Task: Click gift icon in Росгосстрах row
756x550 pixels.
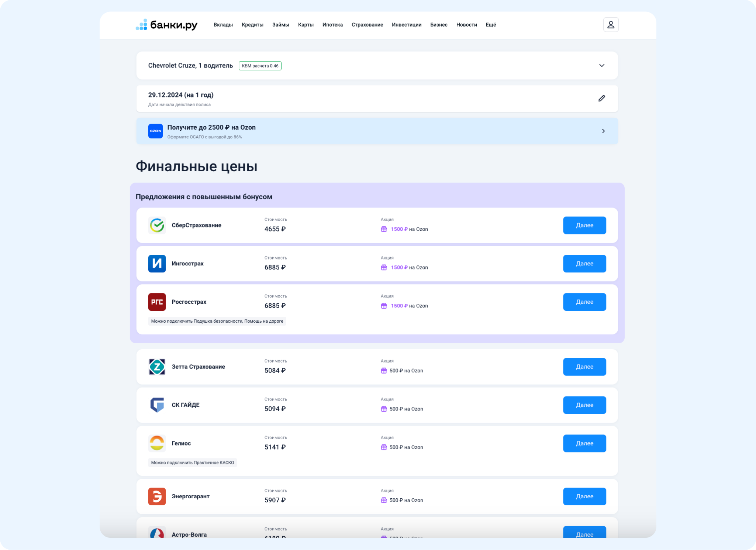Action: (384, 306)
